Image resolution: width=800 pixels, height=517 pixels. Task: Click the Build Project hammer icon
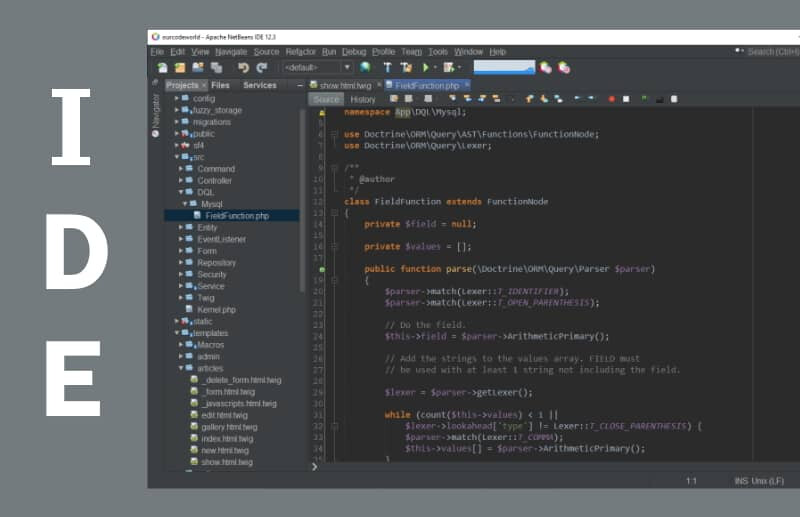click(388, 68)
